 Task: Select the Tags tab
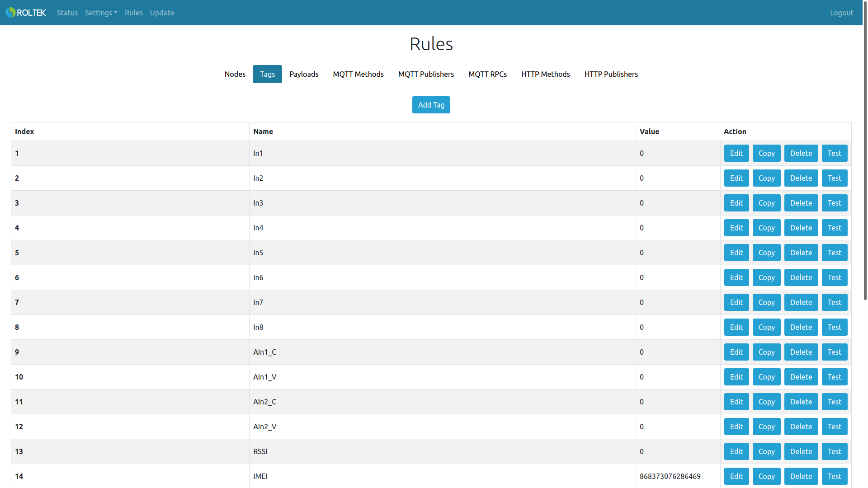(267, 74)
